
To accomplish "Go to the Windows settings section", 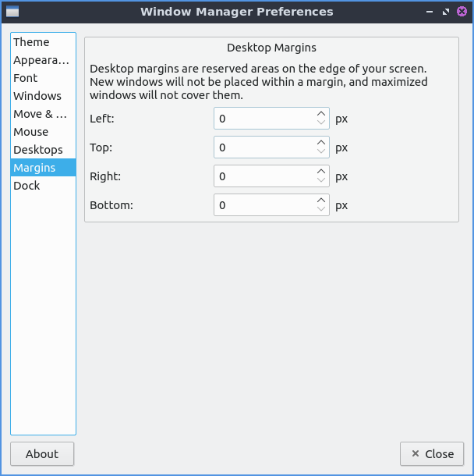I will [37, 96].
